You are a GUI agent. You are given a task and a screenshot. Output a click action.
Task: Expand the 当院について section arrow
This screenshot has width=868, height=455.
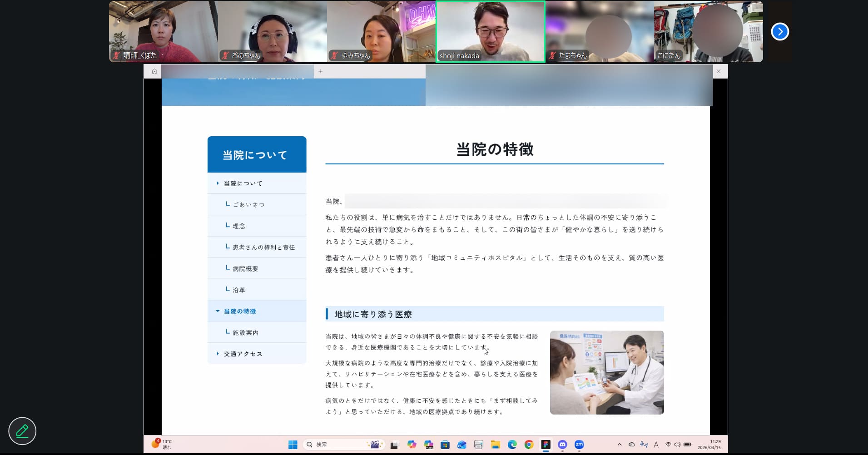pyautogui.click(x=218, y=183)
